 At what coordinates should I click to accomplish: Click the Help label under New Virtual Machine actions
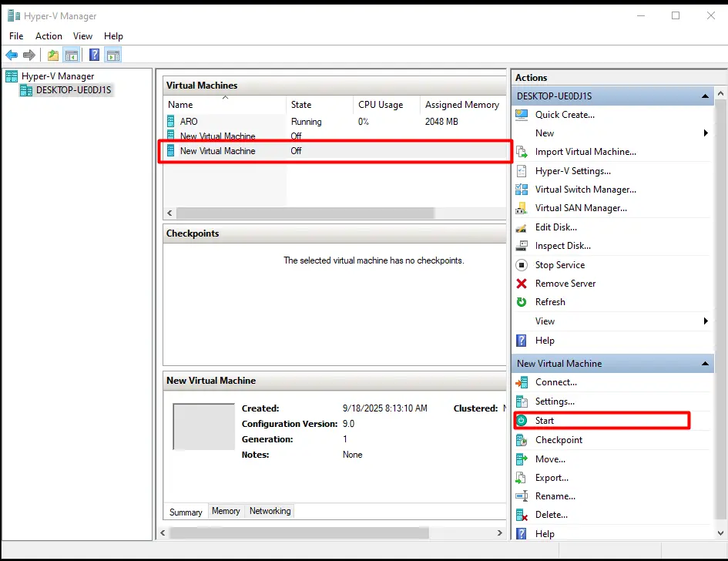(x=545, y=533)
